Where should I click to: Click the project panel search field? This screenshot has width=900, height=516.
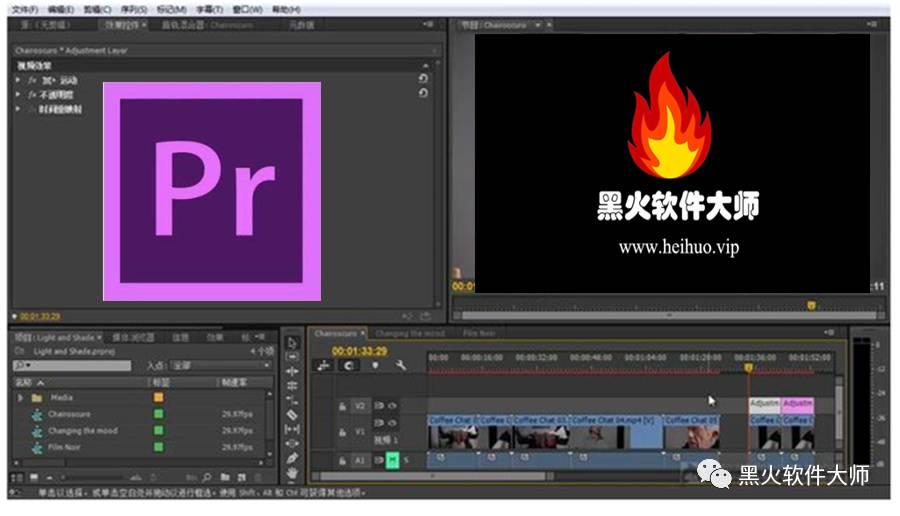click(x=72, y=366)
